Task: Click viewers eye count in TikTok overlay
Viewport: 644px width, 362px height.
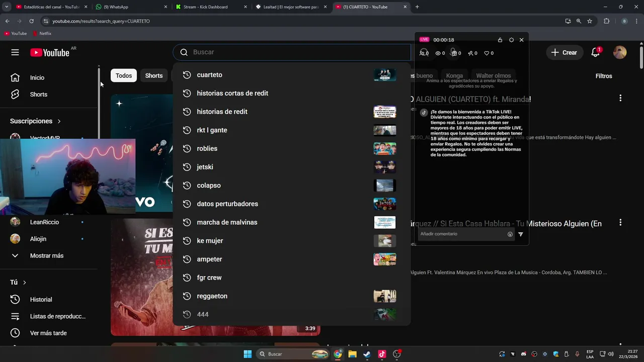Action: 440,53
